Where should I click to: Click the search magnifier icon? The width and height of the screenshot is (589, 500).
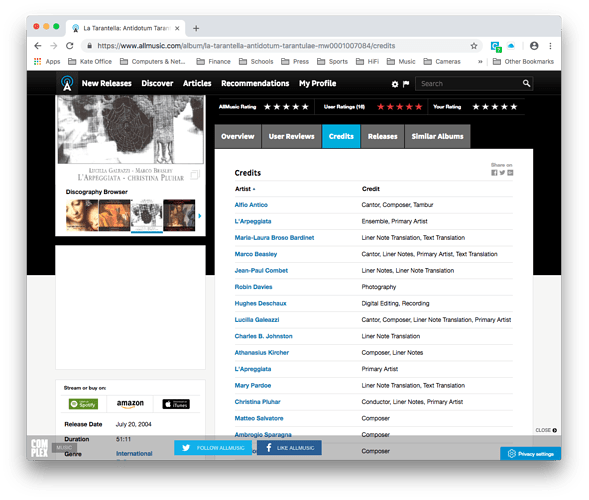point(526,83)
